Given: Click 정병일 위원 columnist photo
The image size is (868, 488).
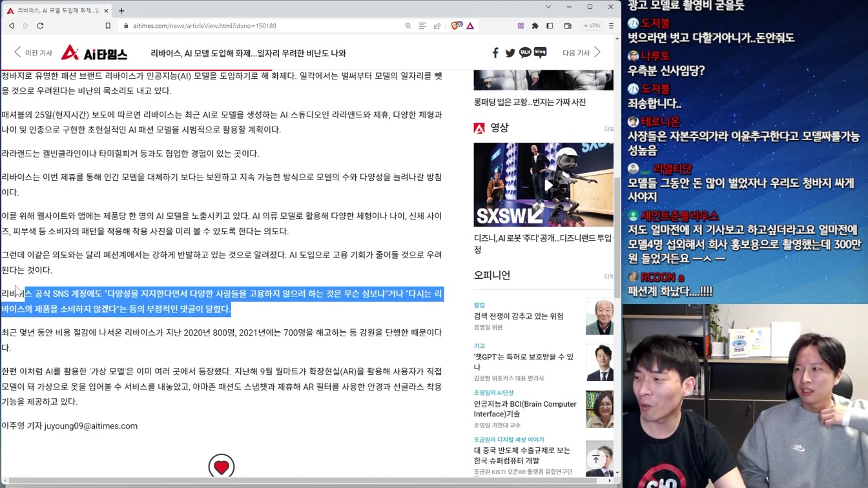Looking at the screenshot, I should tap(599, 316).
